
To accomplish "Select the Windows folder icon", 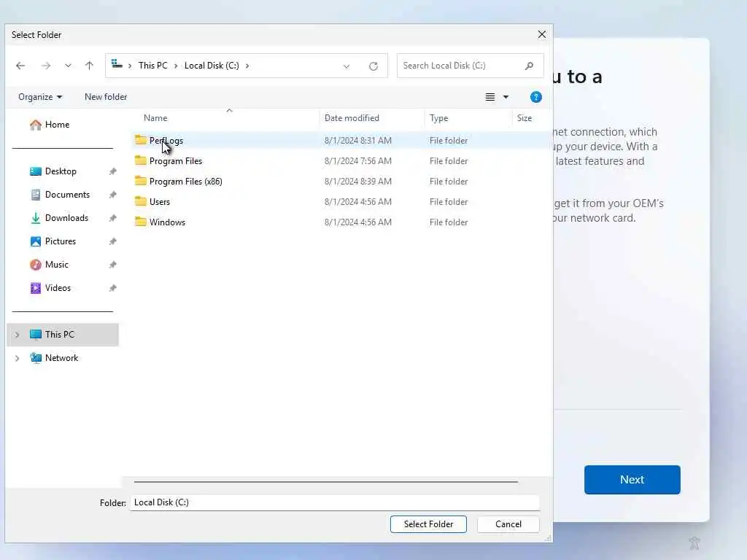I will (x=141, y=222).
